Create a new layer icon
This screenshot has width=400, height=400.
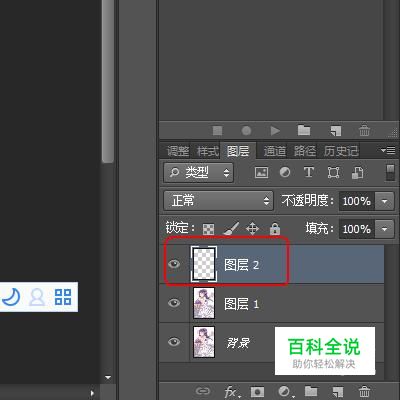(x=337, y=391)
